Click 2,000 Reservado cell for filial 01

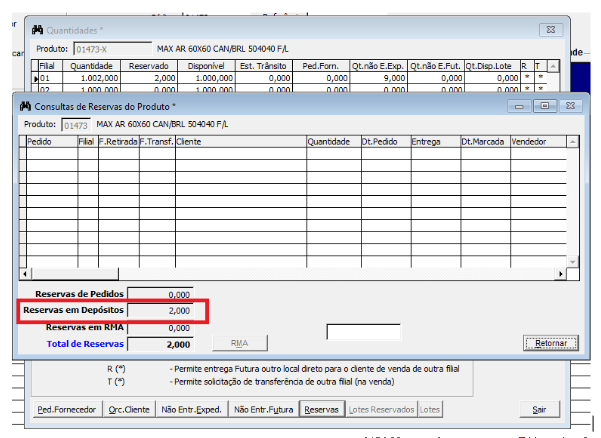click(149, 78)
